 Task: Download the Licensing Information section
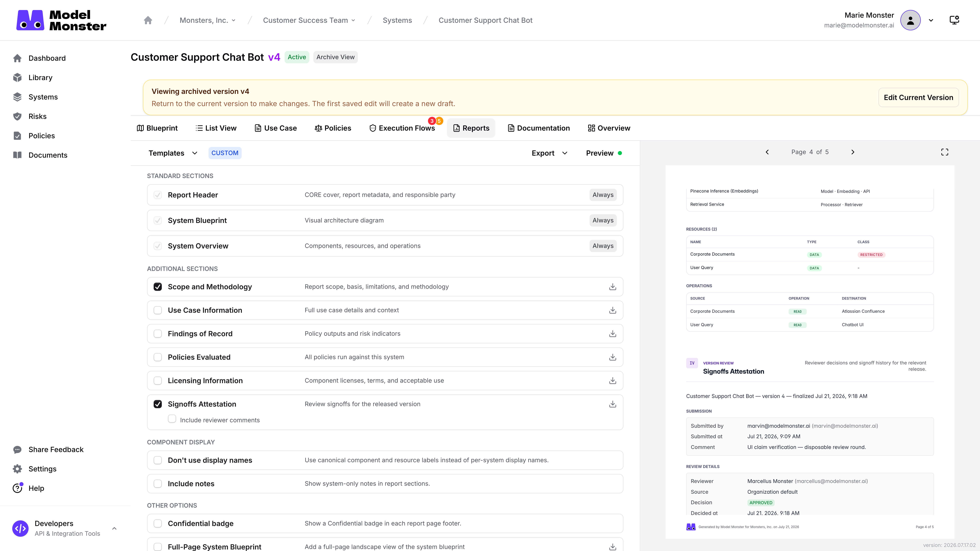tap(612, 381)
